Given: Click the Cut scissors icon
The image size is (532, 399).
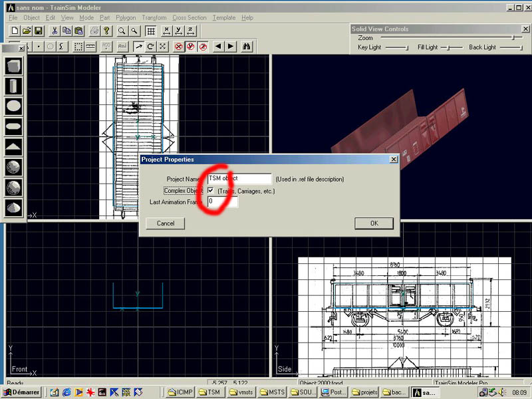Looking at the screenshot, I should [55, 31].
